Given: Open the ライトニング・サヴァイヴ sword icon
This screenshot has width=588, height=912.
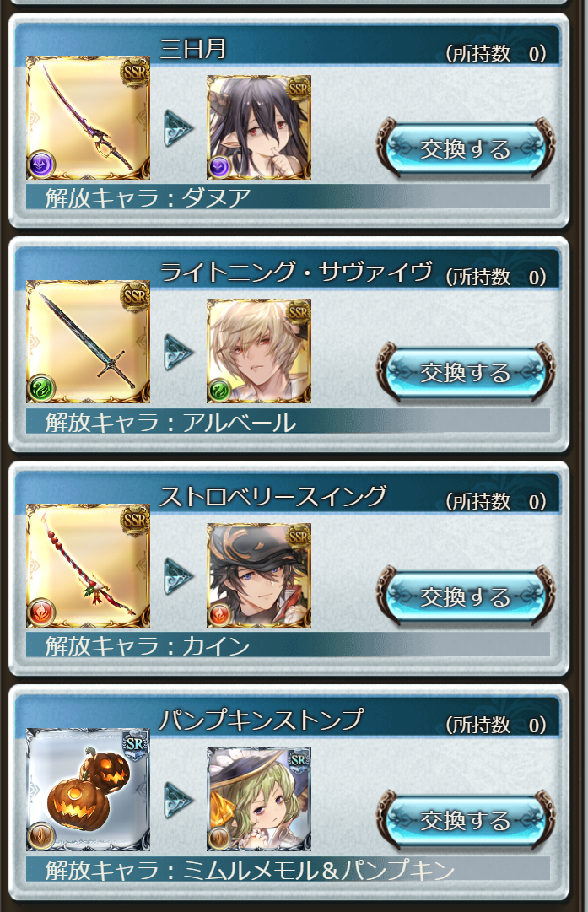Looking at the screenshot, I should (89, 342).
